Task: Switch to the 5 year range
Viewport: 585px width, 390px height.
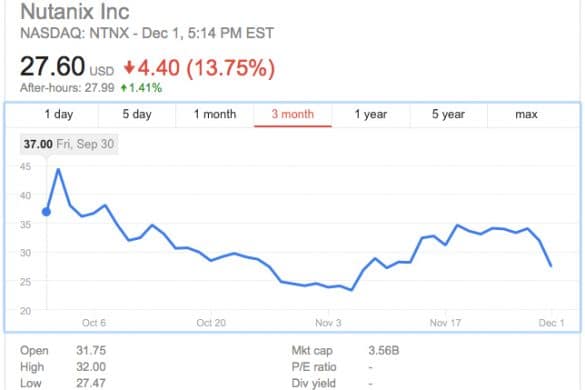Action: (x=448, y=114)
